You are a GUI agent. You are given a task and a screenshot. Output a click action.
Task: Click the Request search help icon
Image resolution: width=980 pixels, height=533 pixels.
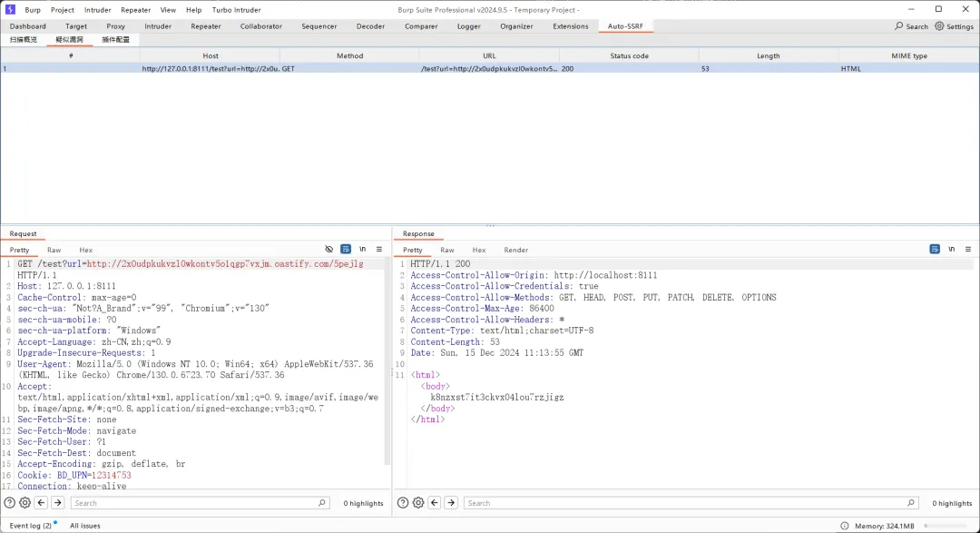[x=9, y=503]
